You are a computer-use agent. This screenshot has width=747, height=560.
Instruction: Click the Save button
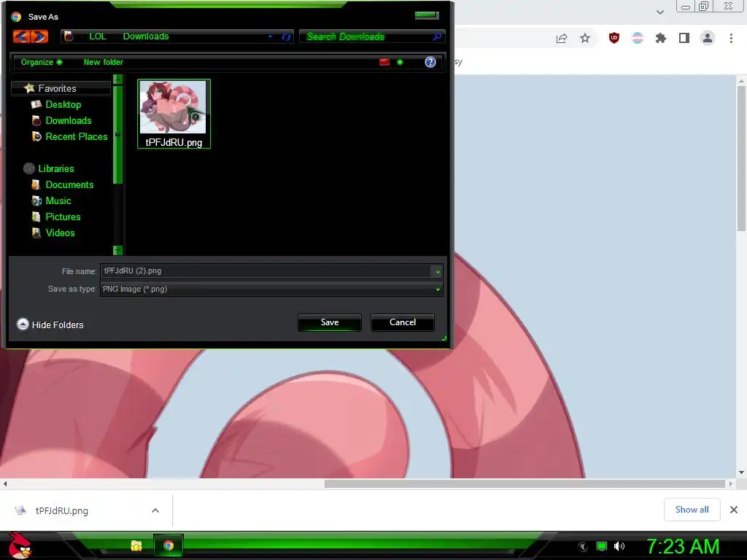click(330, 322)
